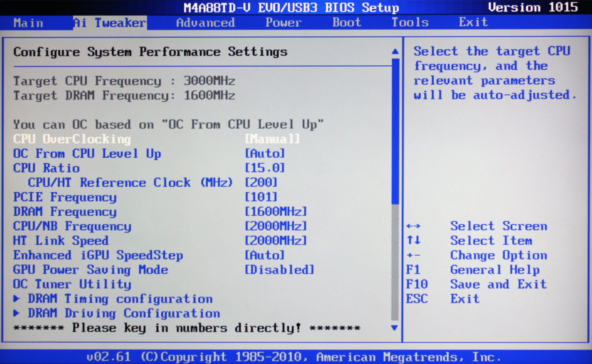Image resolution: width=592 pixels, height=364 pixels.
Task: Click the Select Screen hint
Action: pyautogui.click(x=499, y=226)
